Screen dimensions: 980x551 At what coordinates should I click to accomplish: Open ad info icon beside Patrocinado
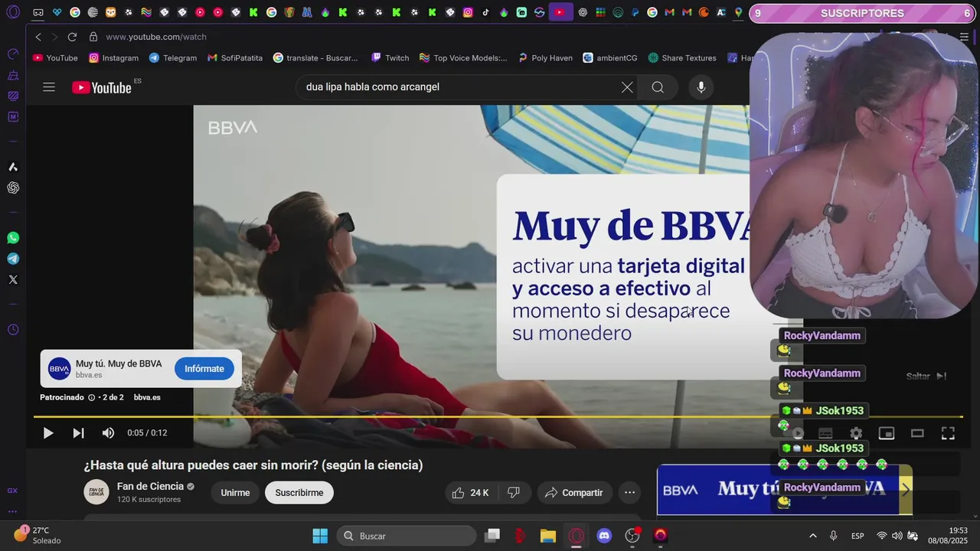click(91, 397)
